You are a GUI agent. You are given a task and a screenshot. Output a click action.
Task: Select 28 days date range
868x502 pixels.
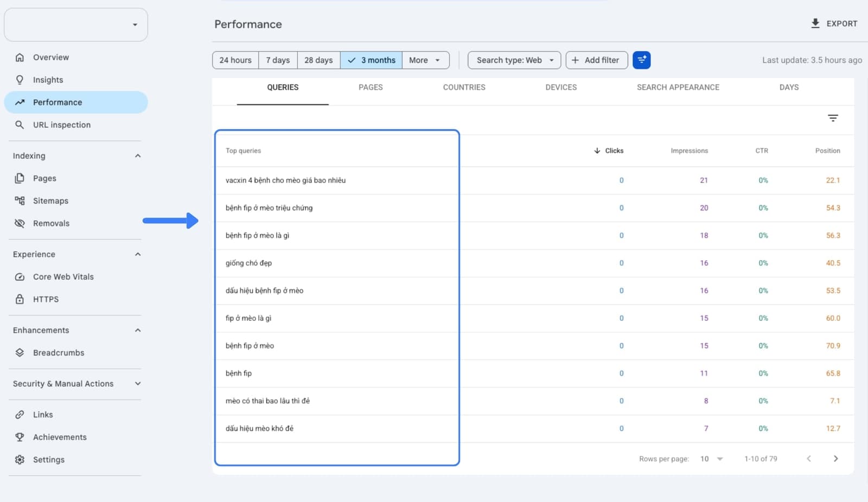click(318, 60)
